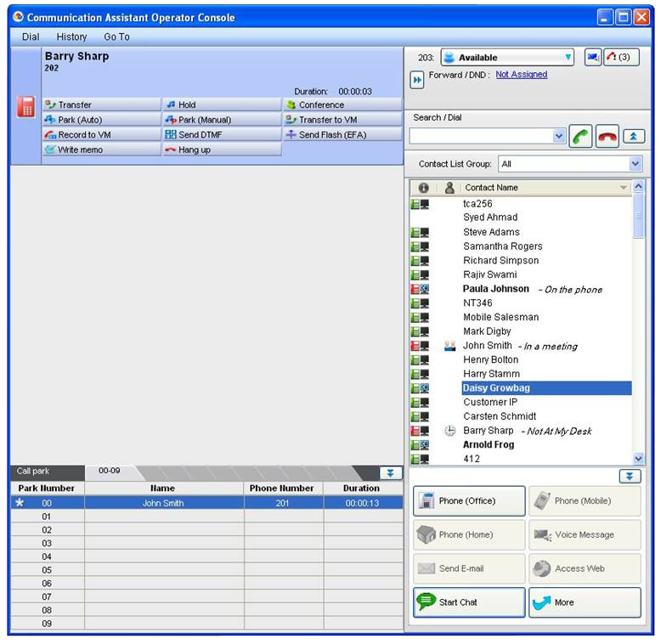Click Park (Manual) button

point(222,120)
